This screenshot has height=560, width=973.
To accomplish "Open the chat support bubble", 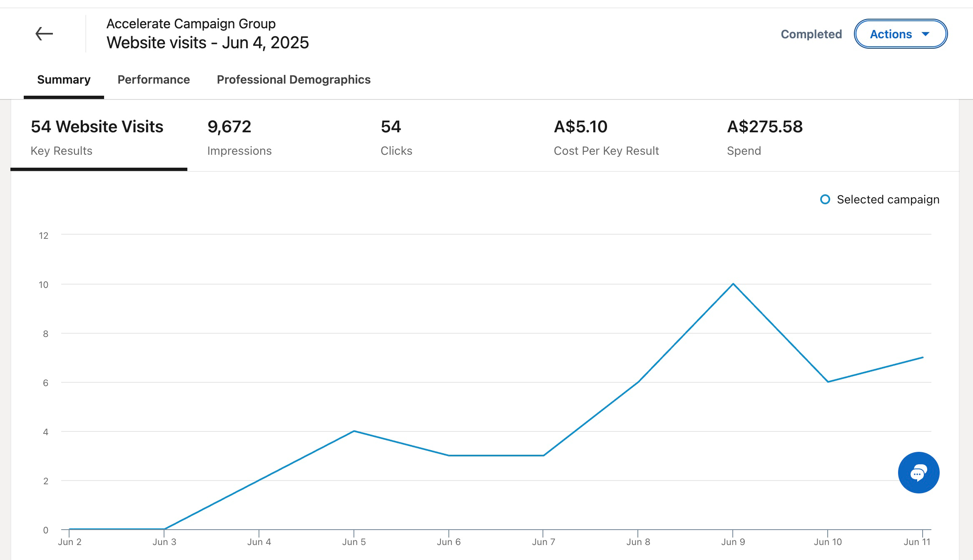I will [918, 473].
